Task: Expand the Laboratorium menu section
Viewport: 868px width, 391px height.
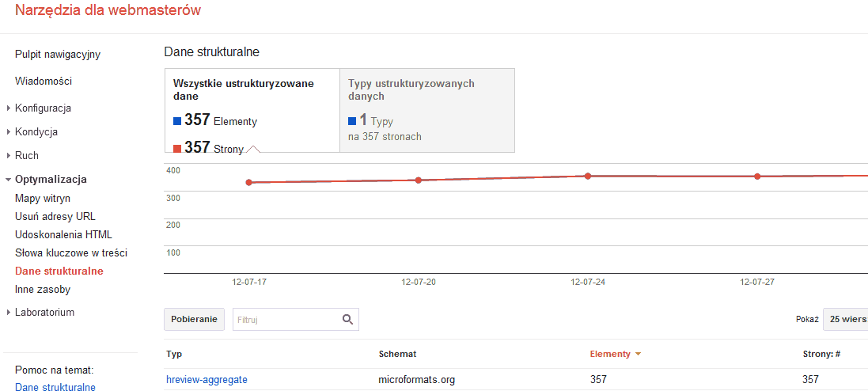Action: tap(8, 313)
